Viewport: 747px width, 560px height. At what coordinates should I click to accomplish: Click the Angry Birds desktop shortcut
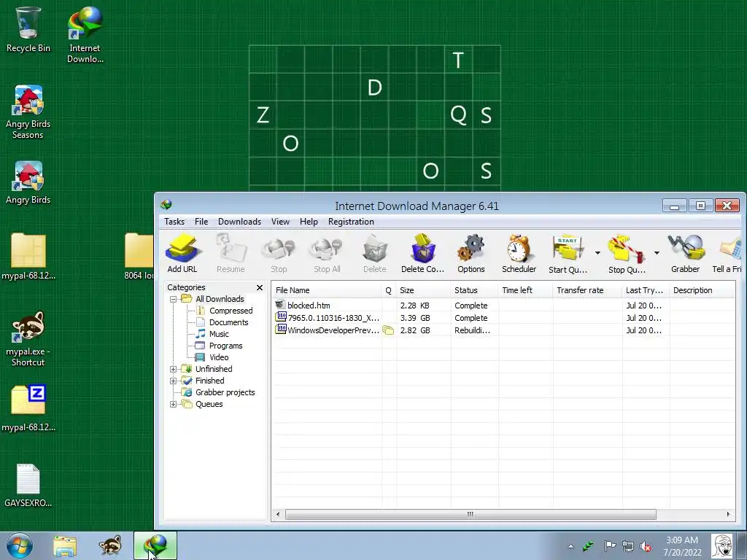[28, 182]
